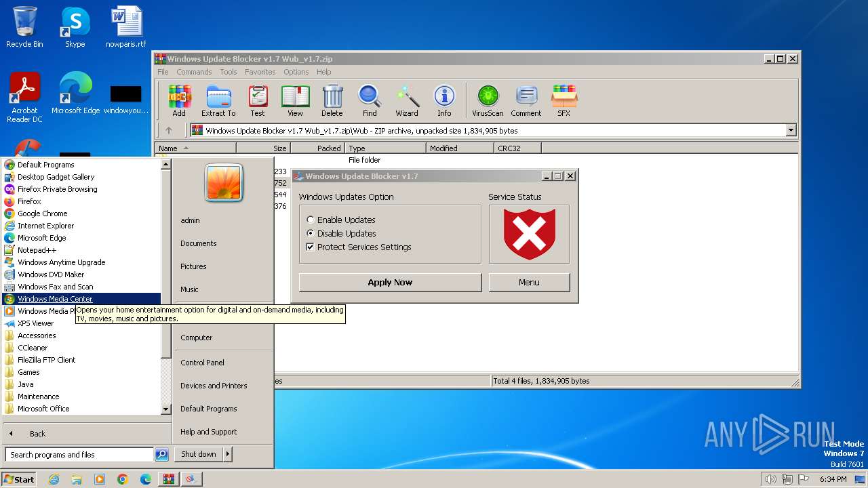Viewport: 868px width, 488px height.
Task: Click the Shut down button
Action: [199, 454]
